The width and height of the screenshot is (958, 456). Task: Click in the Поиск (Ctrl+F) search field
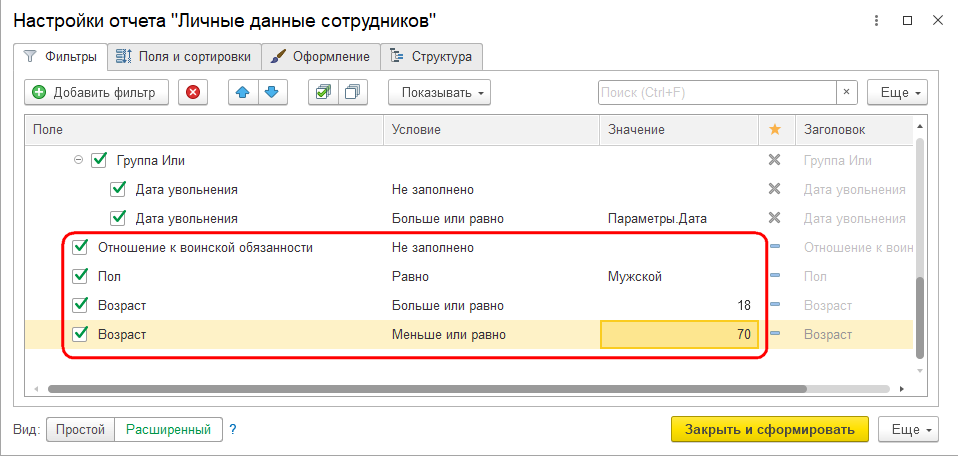pyautogui.click(x=717, y=93)
